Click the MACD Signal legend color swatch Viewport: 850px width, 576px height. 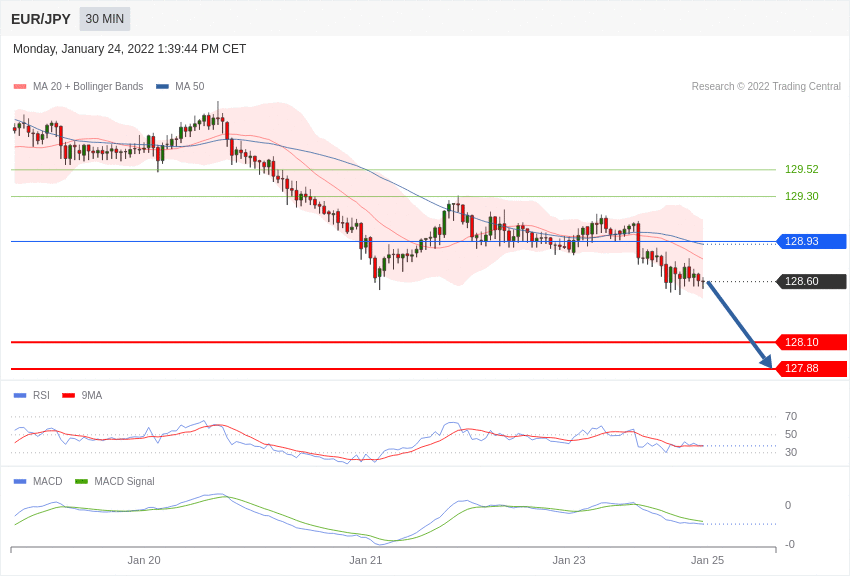pyautogui.click(x=81, y=481)
